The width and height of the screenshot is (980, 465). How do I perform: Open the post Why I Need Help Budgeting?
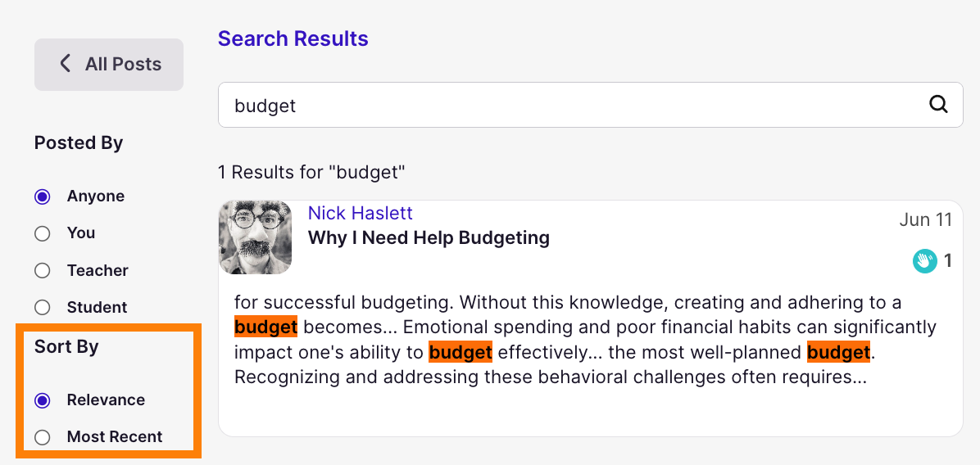pos(429,237)
